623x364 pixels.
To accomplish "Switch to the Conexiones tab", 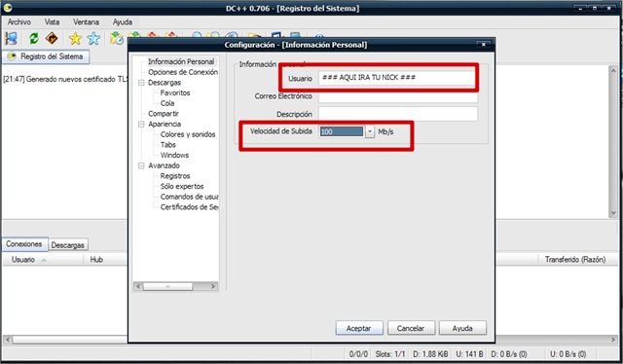I will (24, 244).
